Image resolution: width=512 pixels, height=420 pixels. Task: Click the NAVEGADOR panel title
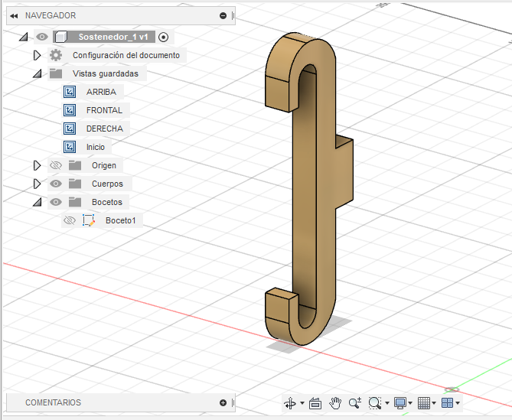51,15
